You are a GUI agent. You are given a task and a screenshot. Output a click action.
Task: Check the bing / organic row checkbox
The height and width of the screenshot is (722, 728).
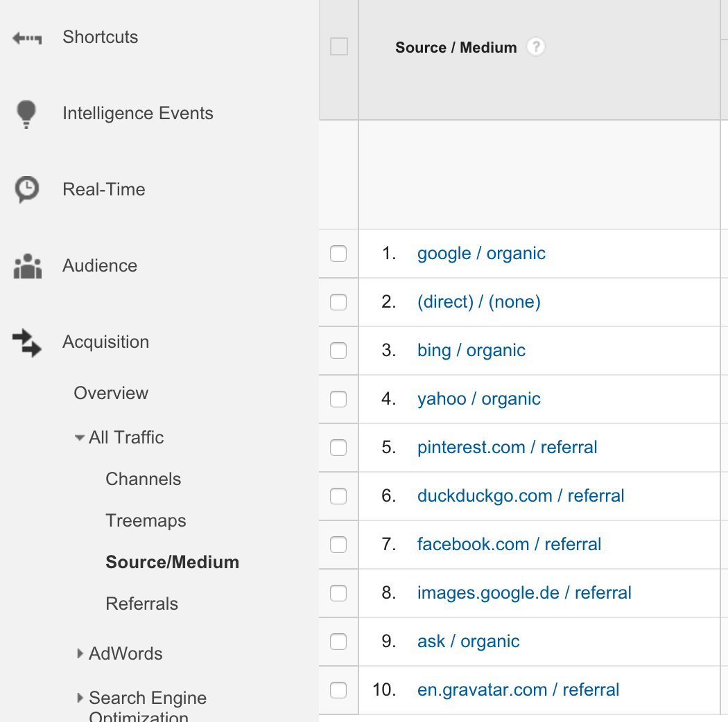[338, 351]
